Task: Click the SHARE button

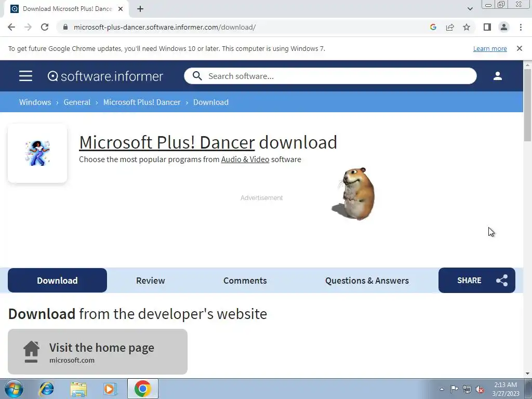Action: click(x=477, y=280)
